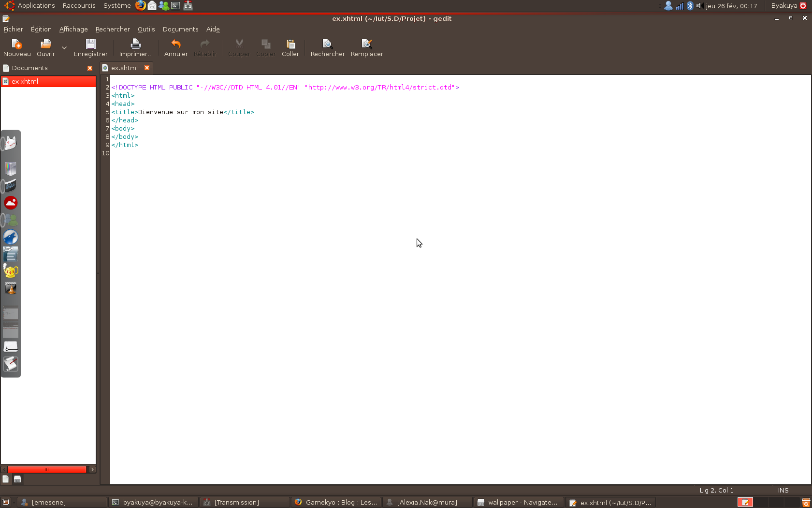This screenshot has height=508, width=812.
Task: Switch to [Alexia.Nak@mura] chat in taskbar
Action: (428, 502)
